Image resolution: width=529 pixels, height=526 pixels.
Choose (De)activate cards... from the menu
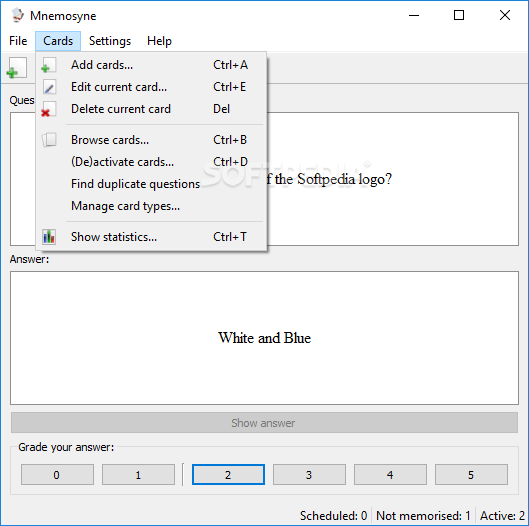click(151, 162)
